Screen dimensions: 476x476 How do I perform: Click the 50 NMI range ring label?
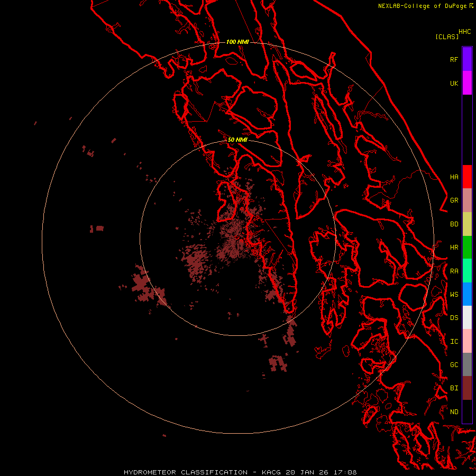[x=237, y=140]
